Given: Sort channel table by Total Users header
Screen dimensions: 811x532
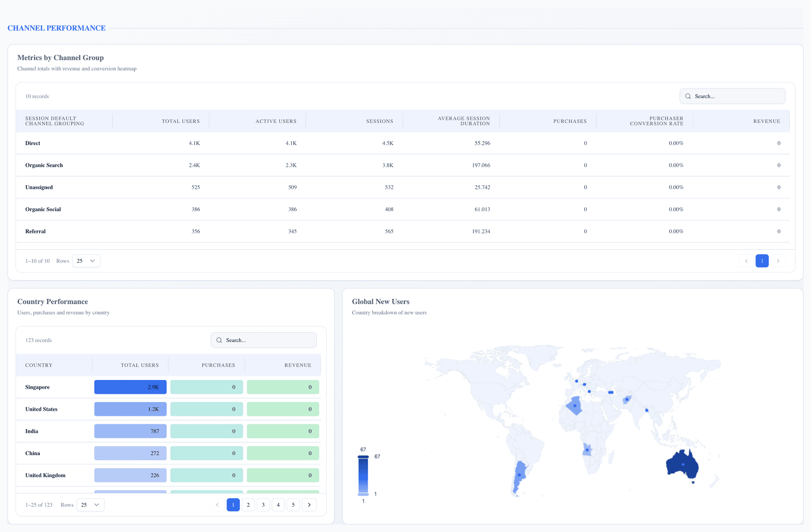Looking at the screenshot, I should (161, 121).
